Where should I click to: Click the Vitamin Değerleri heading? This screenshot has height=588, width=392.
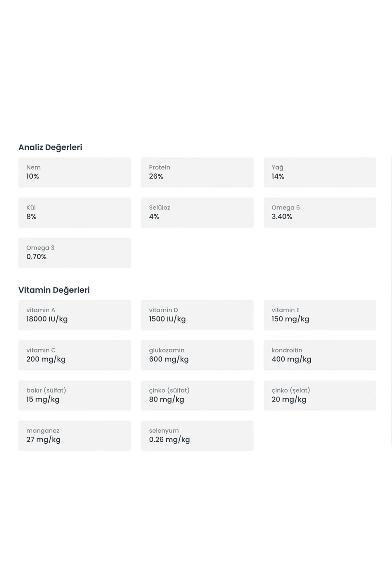point(54,290)
